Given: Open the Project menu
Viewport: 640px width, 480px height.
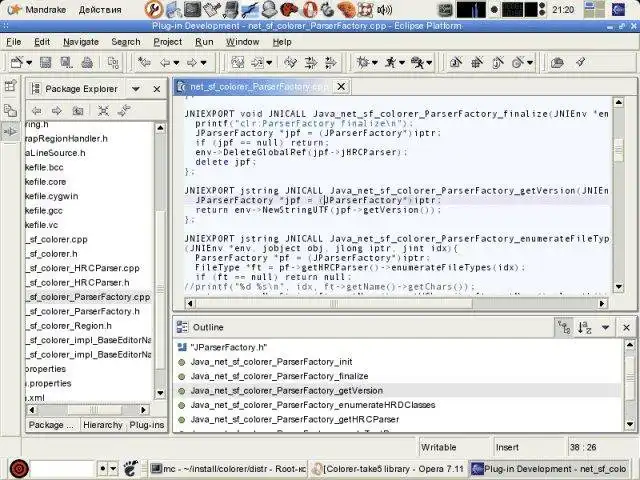Looking at the screenshot, I should (x=167, y=42).
